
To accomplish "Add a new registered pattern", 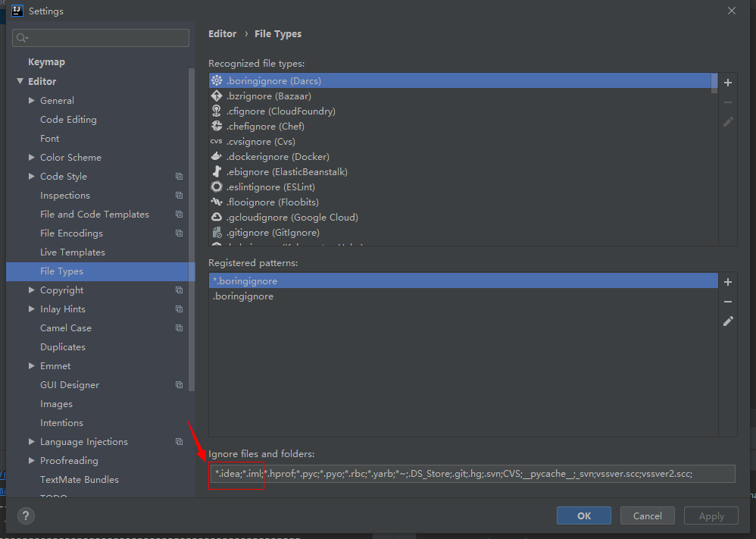I will (728, 282).
